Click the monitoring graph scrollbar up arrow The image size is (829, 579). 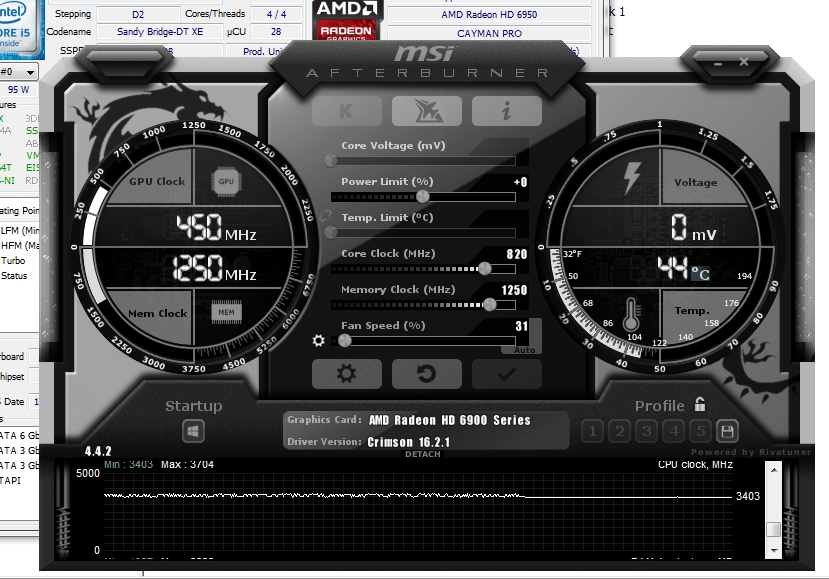[x=773, y=469]
